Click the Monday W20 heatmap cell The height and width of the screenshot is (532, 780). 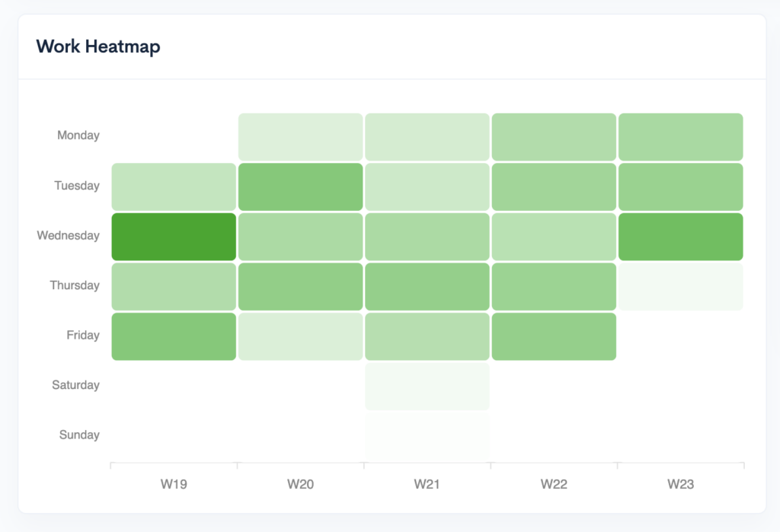pos(300,137)
